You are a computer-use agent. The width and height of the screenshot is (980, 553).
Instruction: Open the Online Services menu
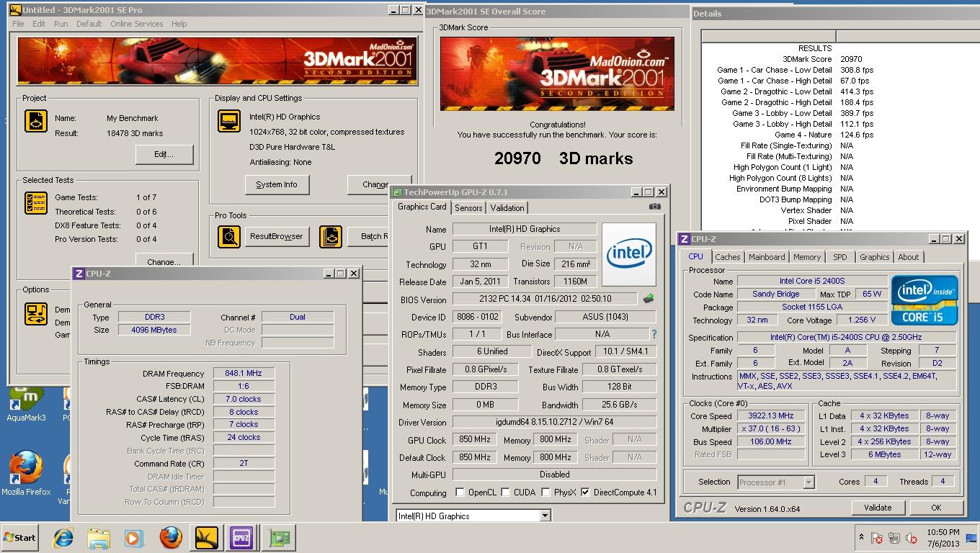point(136,24)
